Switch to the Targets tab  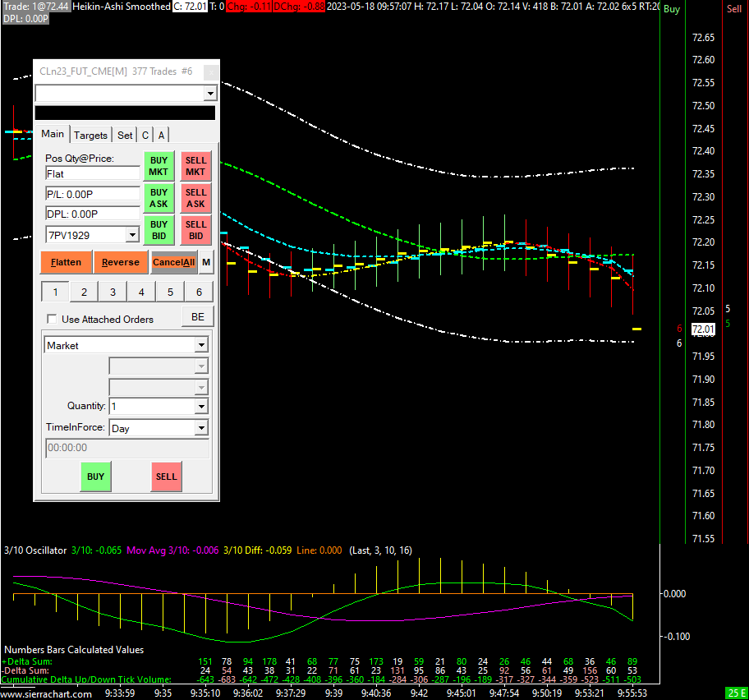click(x=90, y=136)
